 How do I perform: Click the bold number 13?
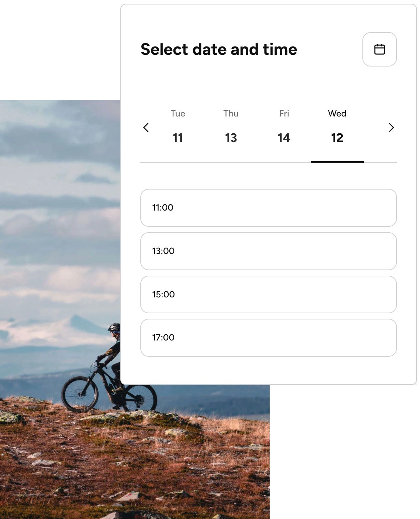[x=231, y=138]
